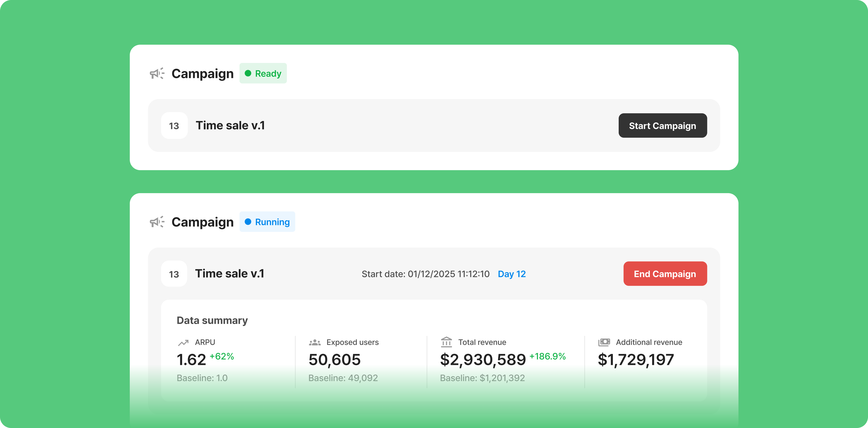Click the 13 number badge in Ready card
This screenshot has height=428, width=868.
point(174,125)
